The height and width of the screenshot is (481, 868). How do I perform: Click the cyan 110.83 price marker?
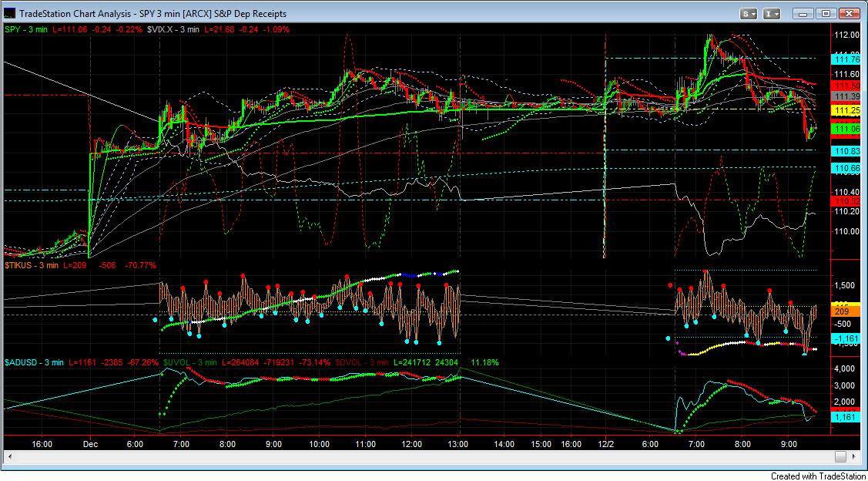tap(846, 151)
